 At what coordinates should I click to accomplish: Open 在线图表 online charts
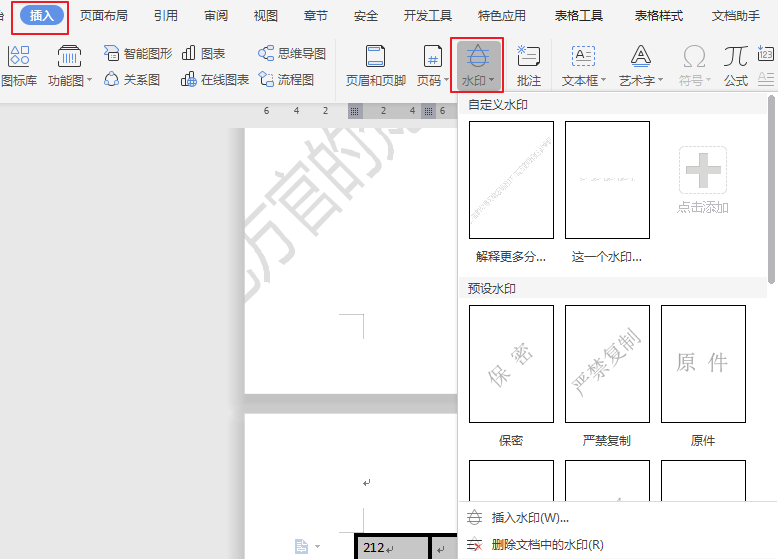(215, 79)
